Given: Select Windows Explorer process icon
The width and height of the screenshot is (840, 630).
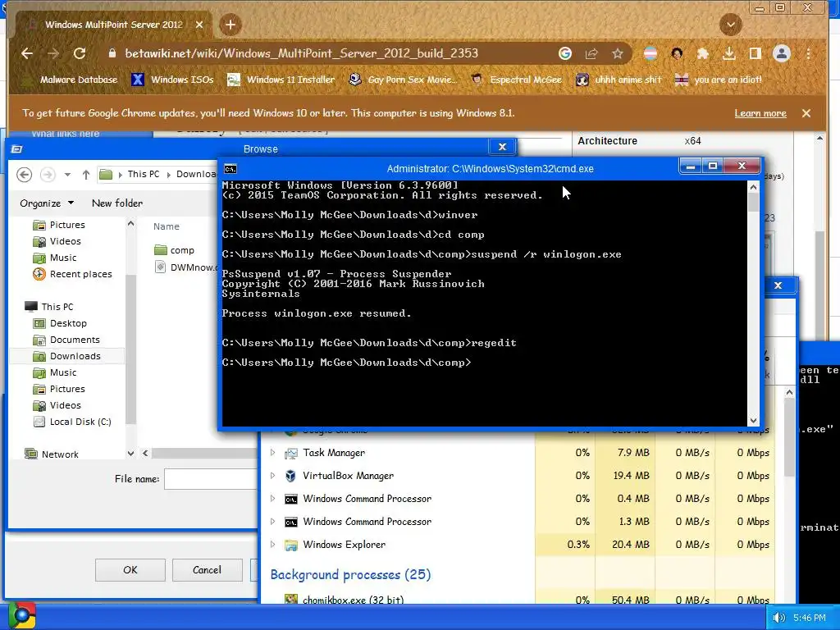Looking at the screenshot, I should pos(291,545).
